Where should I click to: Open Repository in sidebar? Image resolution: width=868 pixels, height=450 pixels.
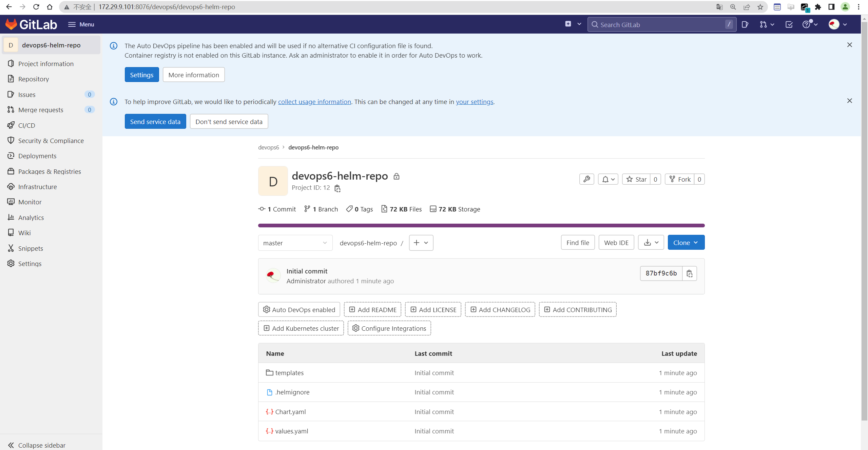point(34,79)
